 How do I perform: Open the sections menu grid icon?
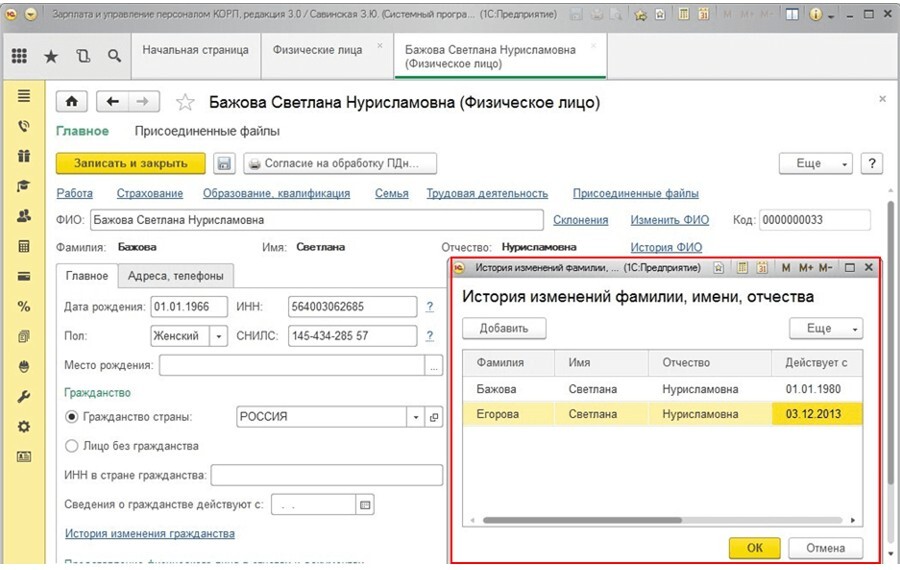tap(19, 56)
